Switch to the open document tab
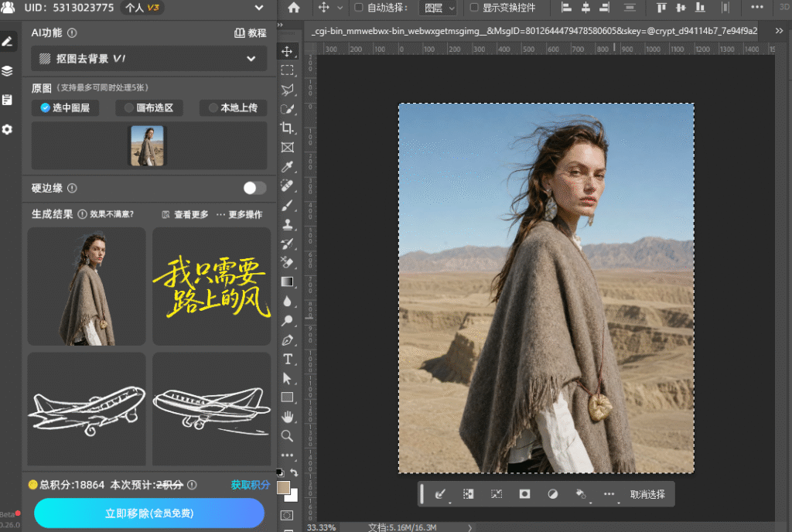This screenshot has width=792, height=532. tap(534, 31)
